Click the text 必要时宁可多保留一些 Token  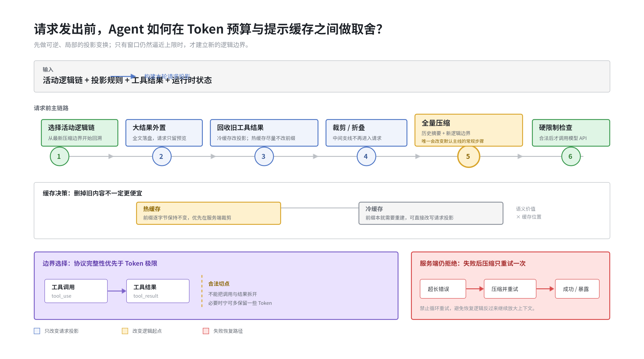click(x=240, y=303)
